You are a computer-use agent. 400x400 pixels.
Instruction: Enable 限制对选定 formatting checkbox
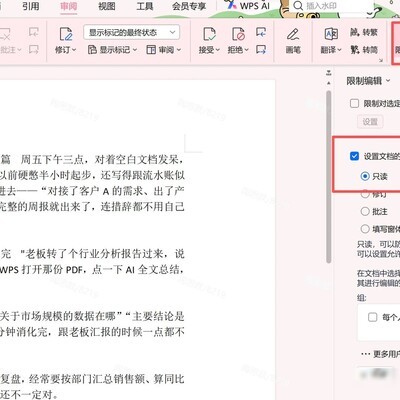point(354,103)
